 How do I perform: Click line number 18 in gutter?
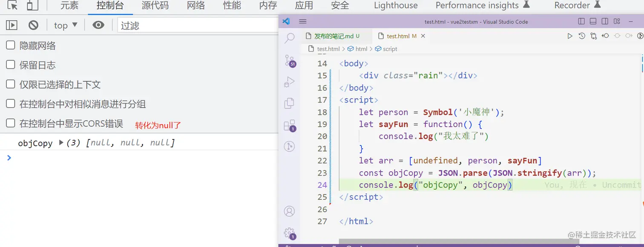[322, 112]
